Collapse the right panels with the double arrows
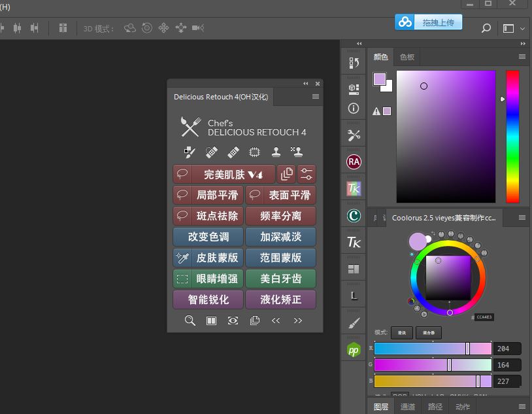The height and width of the screenshot is (414, 532). click(x=523, y=43)
